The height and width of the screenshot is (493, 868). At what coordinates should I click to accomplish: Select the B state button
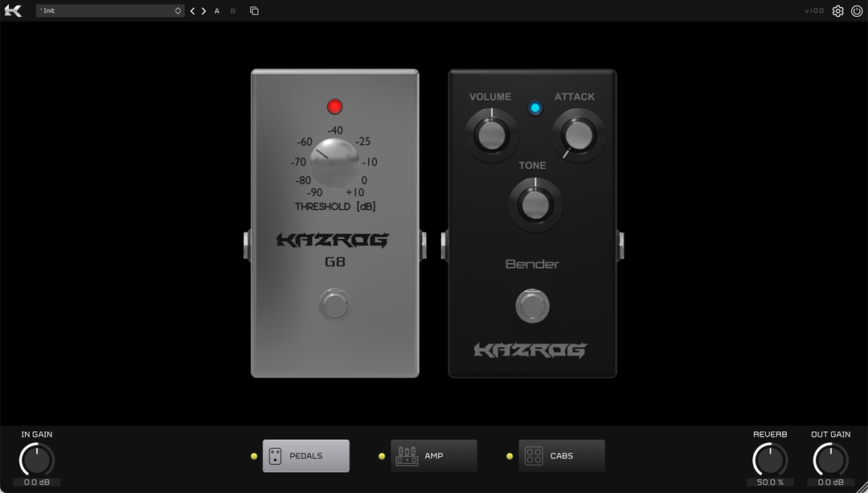[x=233, y=11]
